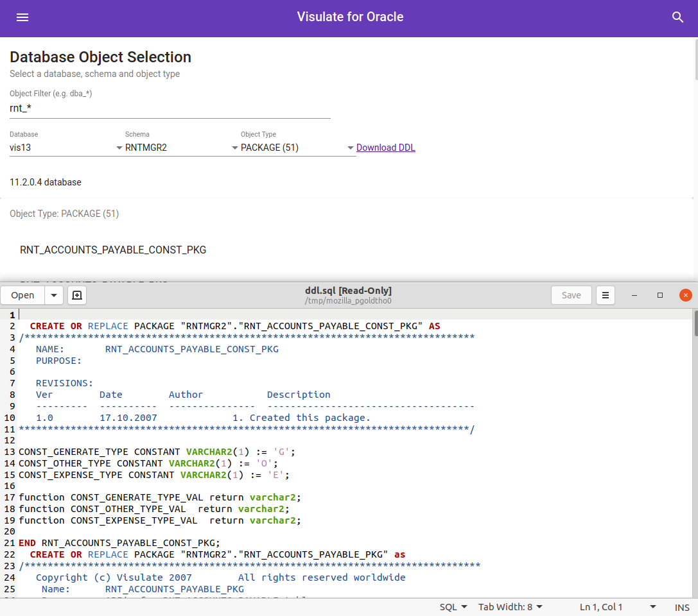
Task: Click line 22 RNT_ACCOUNTS_PAYABLE_PKG create statement
Action: coord(218,554)
